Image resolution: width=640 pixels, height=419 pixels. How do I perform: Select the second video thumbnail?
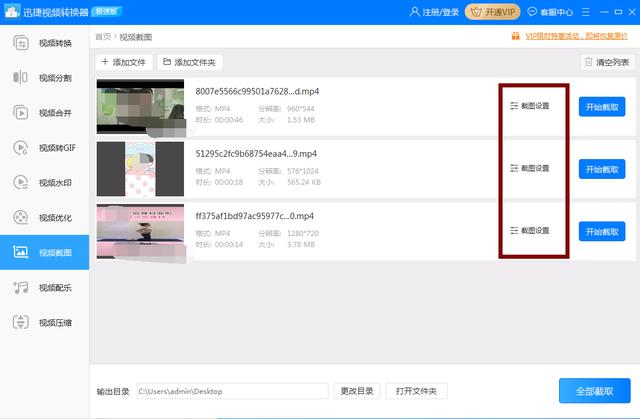pyautogui.click(x=140, y=169)
